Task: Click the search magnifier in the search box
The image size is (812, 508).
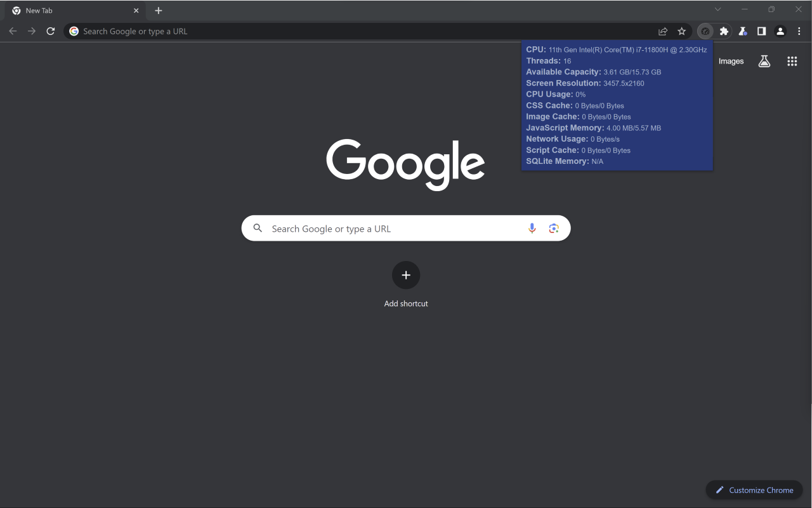Action: point(258,227)
